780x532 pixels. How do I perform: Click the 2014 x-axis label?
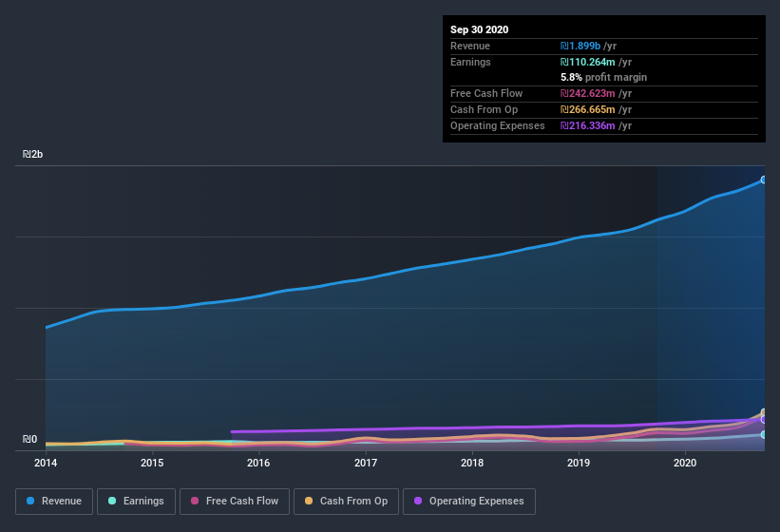[46, 464]
